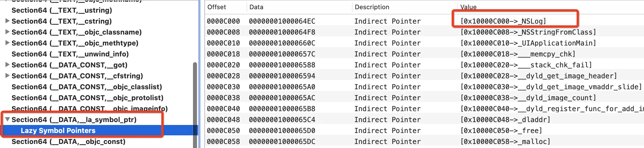This screenshot has height=148, width=644.
Task: Select Section64 (__DATA,__objc_const) item
Action: 68,142
